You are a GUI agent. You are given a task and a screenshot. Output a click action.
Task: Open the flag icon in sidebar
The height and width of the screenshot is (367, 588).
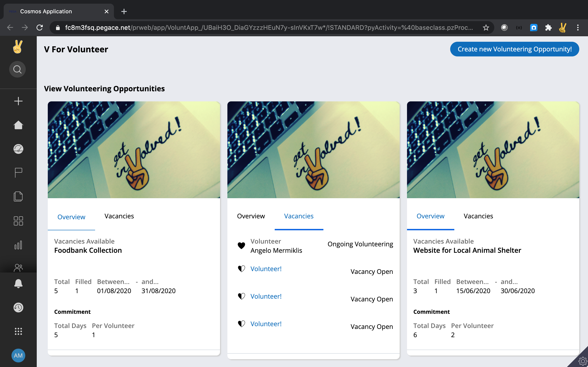[18, 172]
